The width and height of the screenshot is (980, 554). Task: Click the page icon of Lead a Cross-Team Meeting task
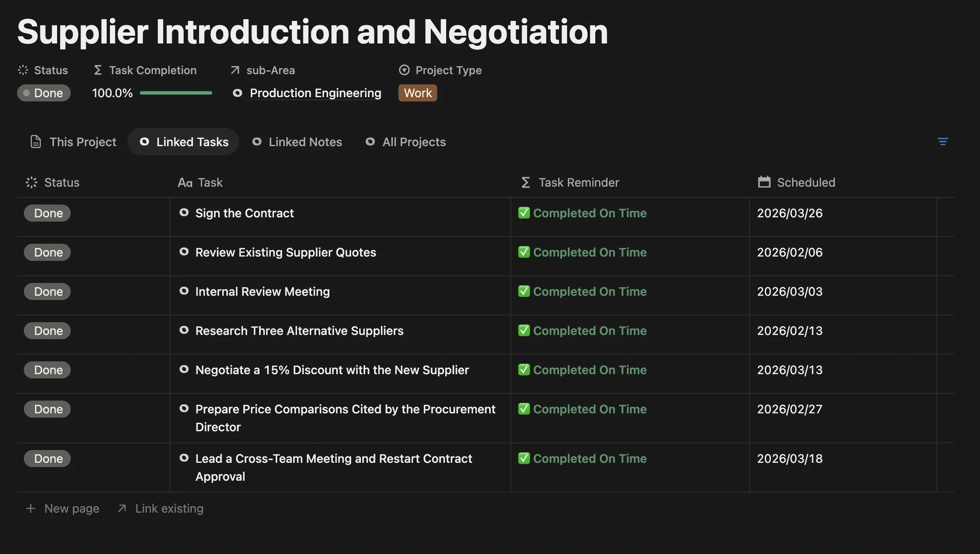point(184,458)
